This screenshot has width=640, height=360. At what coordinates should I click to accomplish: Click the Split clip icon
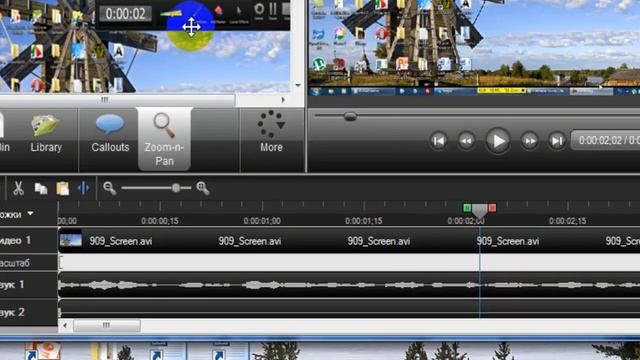click(83, 188)
